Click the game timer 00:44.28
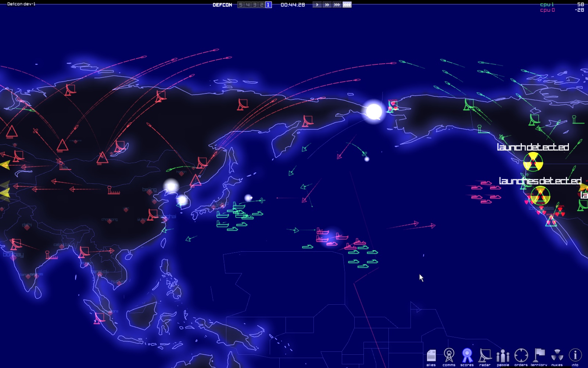Screen dimensions: 588x368 (293, 5)
